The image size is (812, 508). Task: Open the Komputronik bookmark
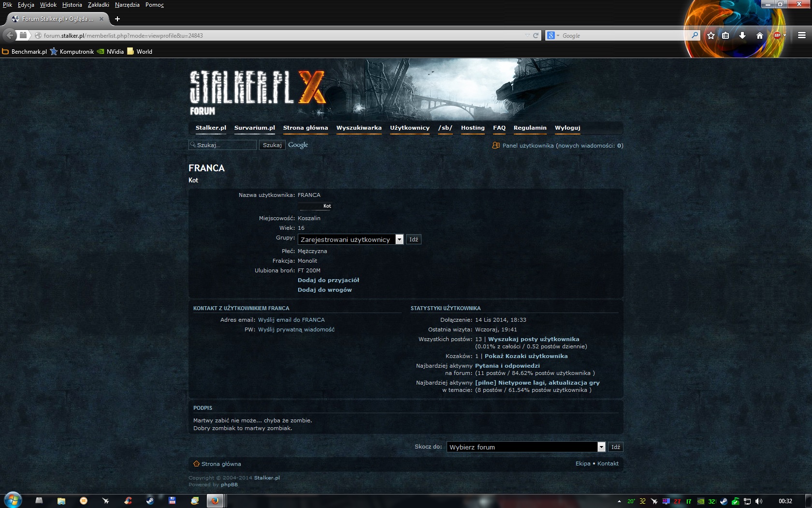click(x=72, y=52)
